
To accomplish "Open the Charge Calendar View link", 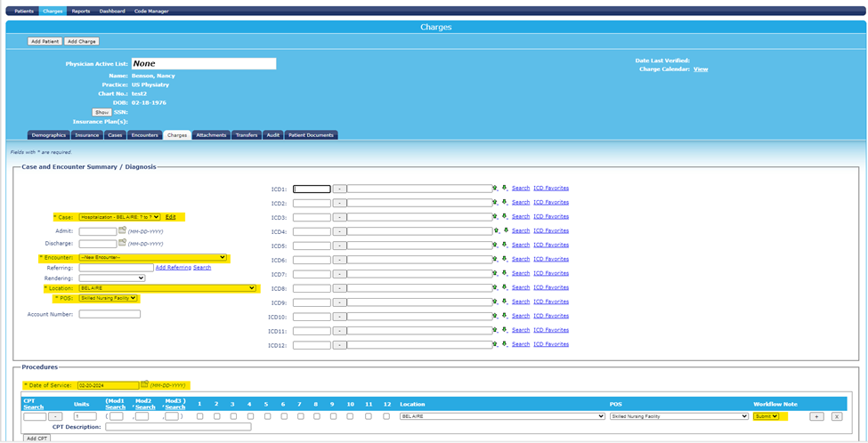I will coord(701,69).
